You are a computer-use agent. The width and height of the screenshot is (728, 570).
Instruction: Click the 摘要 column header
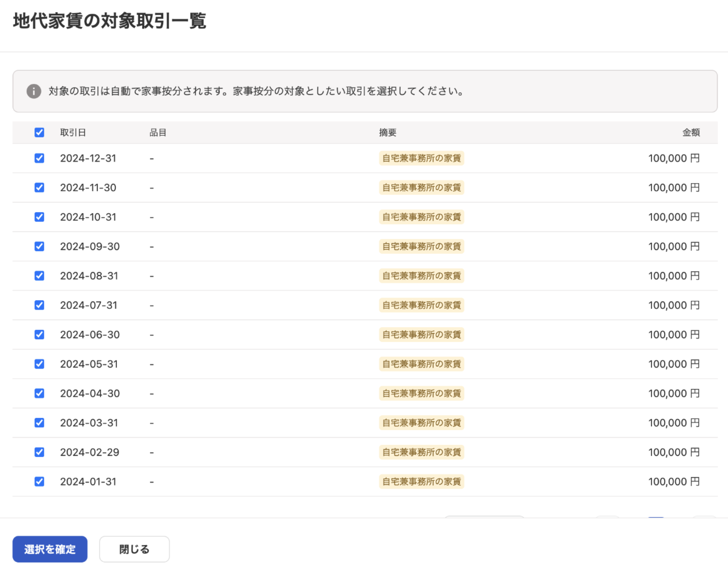coord(388,133)
